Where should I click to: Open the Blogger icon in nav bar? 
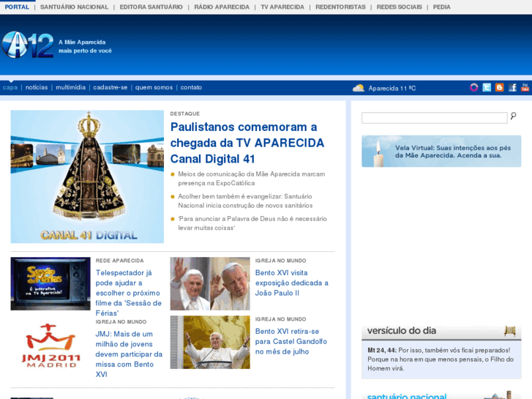499,87
